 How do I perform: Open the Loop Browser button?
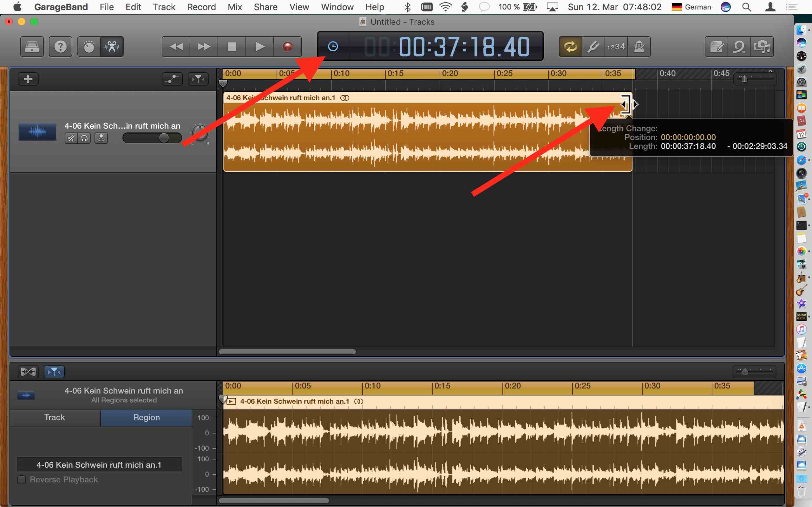(739, 46)
